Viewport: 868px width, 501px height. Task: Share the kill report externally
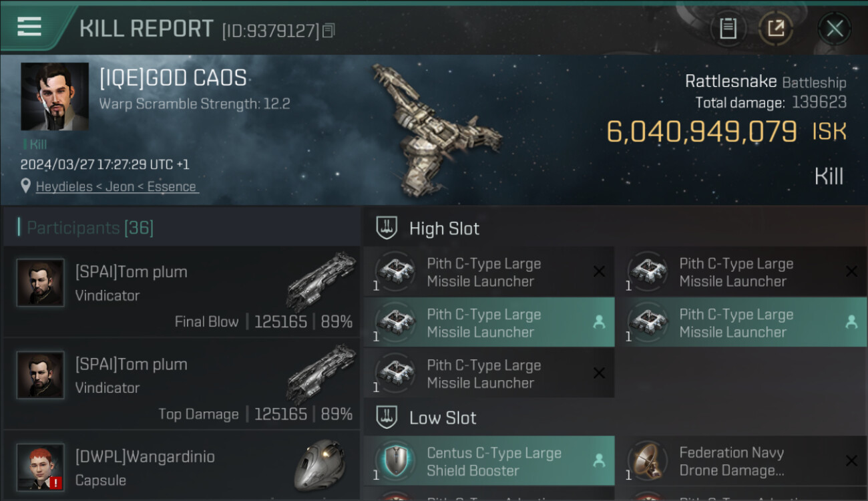[x=776, y=29]
